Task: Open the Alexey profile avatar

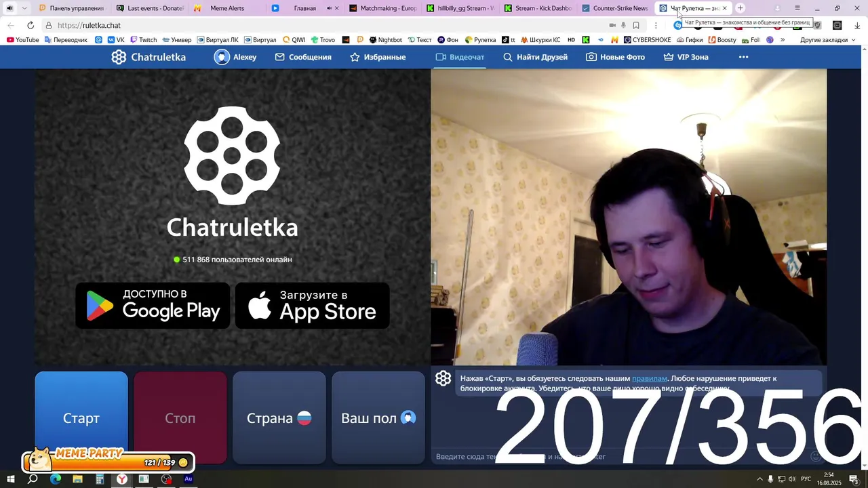Action: click(x=222, y=57)
